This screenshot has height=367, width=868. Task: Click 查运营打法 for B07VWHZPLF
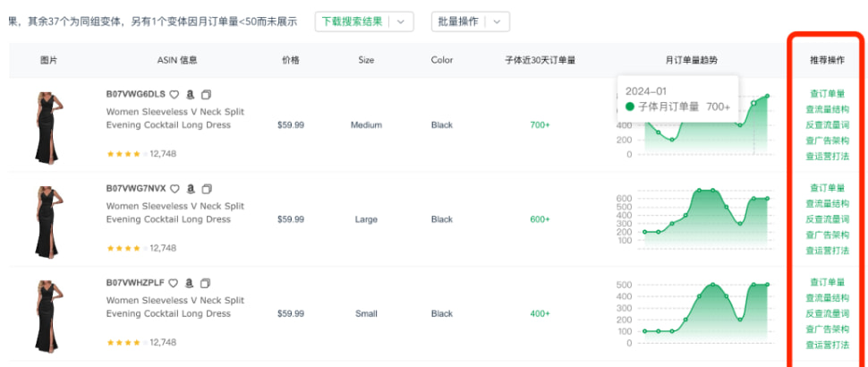tap(827, 345)
